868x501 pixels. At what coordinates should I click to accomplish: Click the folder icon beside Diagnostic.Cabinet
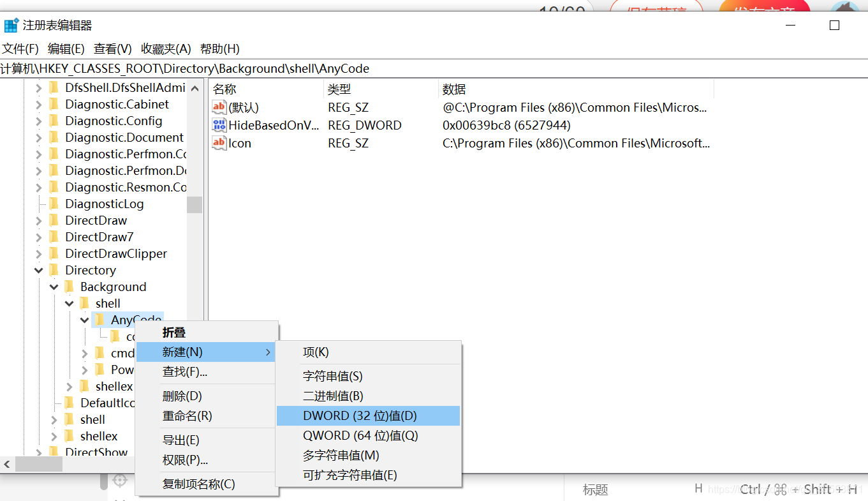(54, 104)
